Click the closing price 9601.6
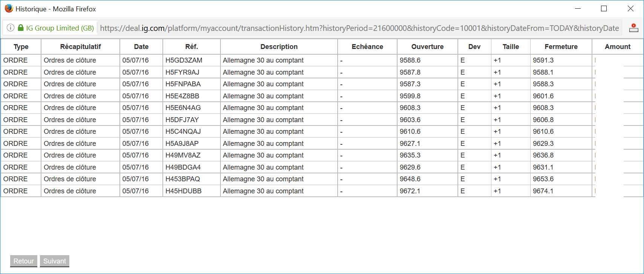This screenshot has height=274, width=644. pos(543,96)
